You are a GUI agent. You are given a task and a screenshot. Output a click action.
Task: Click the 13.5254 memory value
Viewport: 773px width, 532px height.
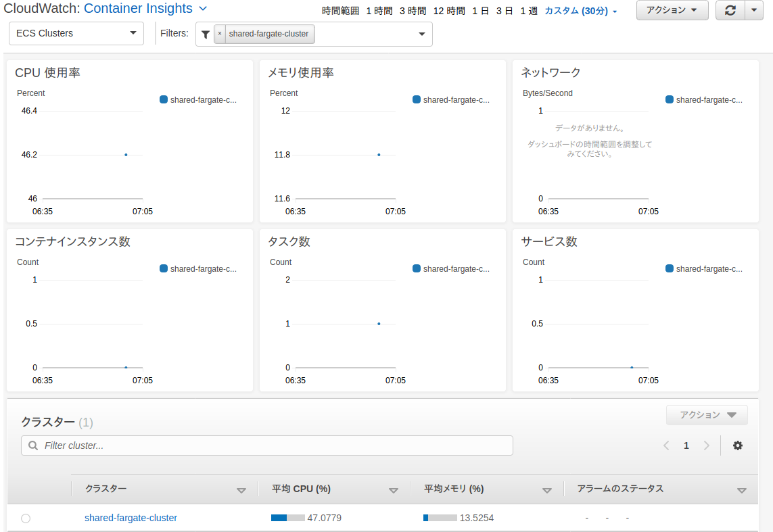(477, 518)
